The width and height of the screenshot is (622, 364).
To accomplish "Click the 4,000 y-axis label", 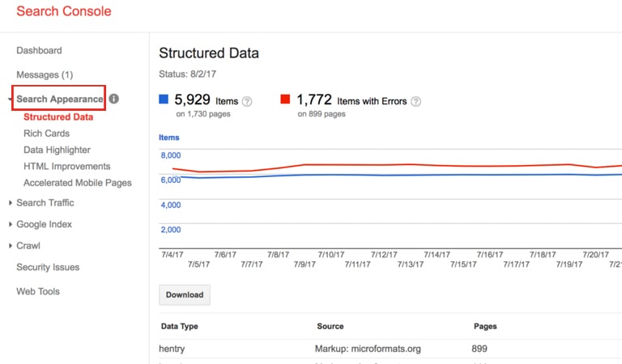I will pyautogui.click(x=171, y=205).
